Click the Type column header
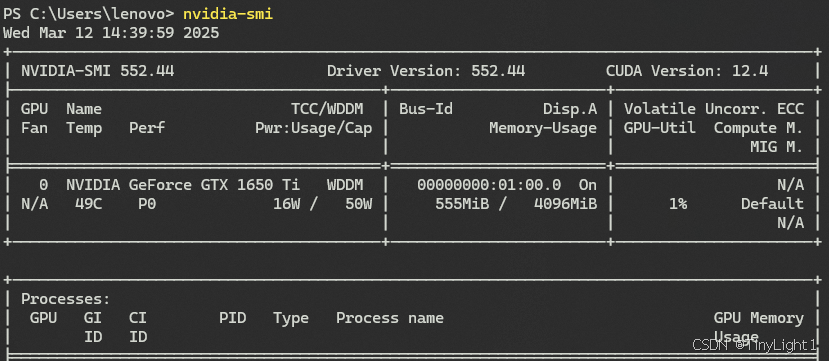 point(291,318)
